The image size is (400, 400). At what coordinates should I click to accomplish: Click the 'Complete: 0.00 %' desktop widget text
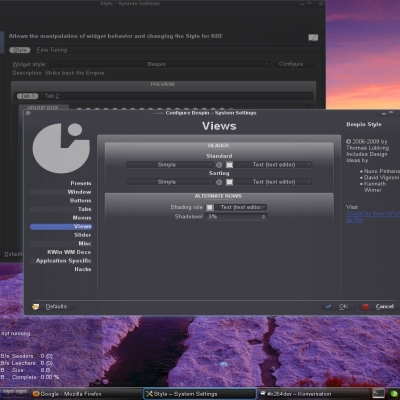tap(35, 377)
